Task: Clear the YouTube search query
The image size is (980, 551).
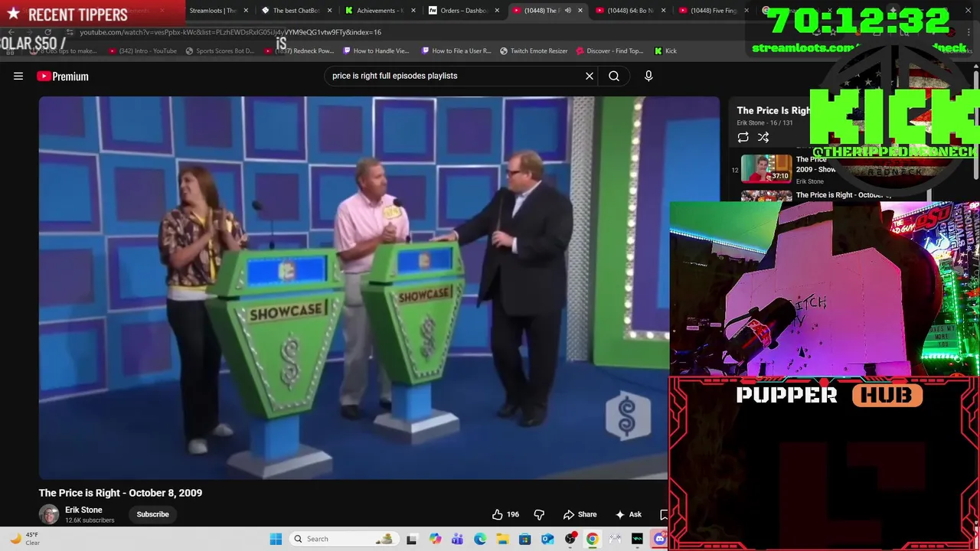Action: tap(590, 76)
